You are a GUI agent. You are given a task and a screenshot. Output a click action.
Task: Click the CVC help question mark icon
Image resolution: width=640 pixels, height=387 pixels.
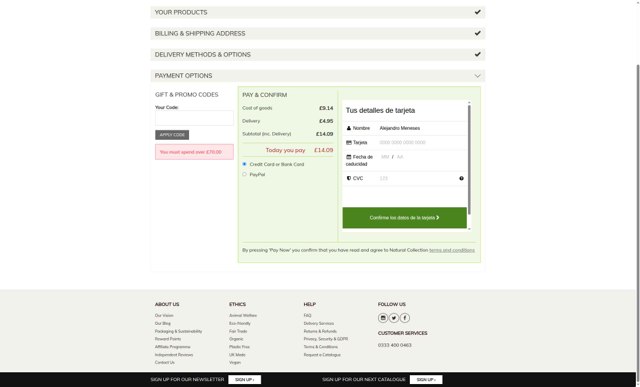[x=461, y=178]
